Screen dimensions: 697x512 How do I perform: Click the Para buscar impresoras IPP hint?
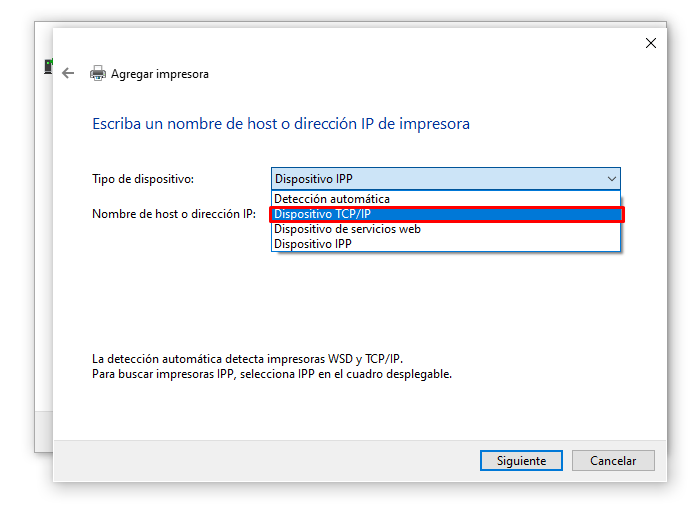[272, 374]
